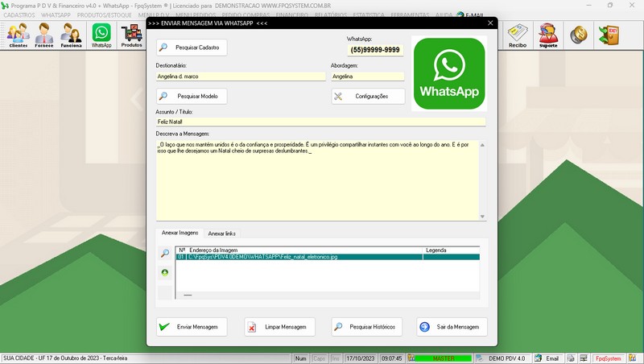Click the Fornece suppliers icon
Image resolution: width=644 pixels, height=364 pixels.
click(44, 35)
